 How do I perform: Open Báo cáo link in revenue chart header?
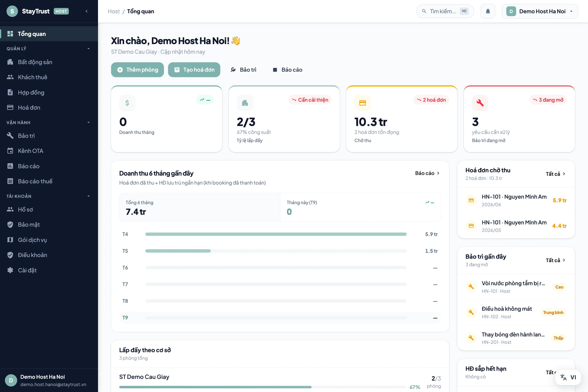(427, 173)
